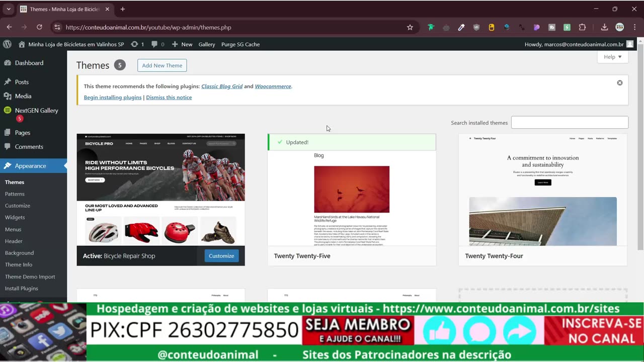
Task: Expand the Help dropdown tab
Action: (613, 57)
